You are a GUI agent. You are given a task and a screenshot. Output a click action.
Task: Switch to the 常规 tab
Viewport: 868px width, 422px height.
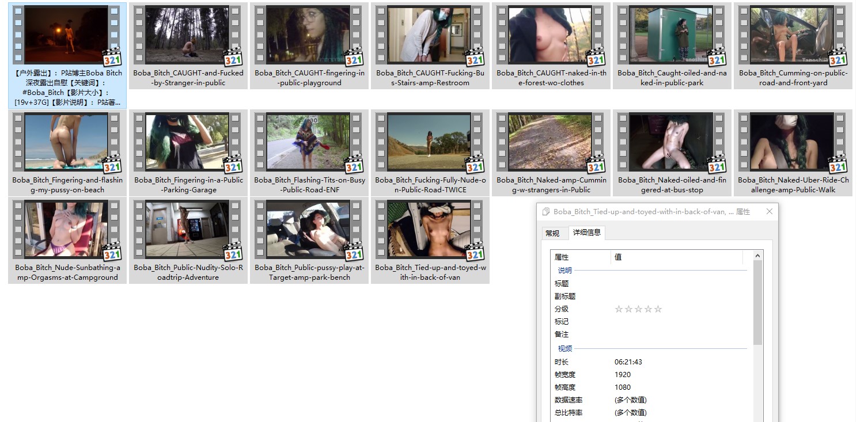click(x=552, y=233)
